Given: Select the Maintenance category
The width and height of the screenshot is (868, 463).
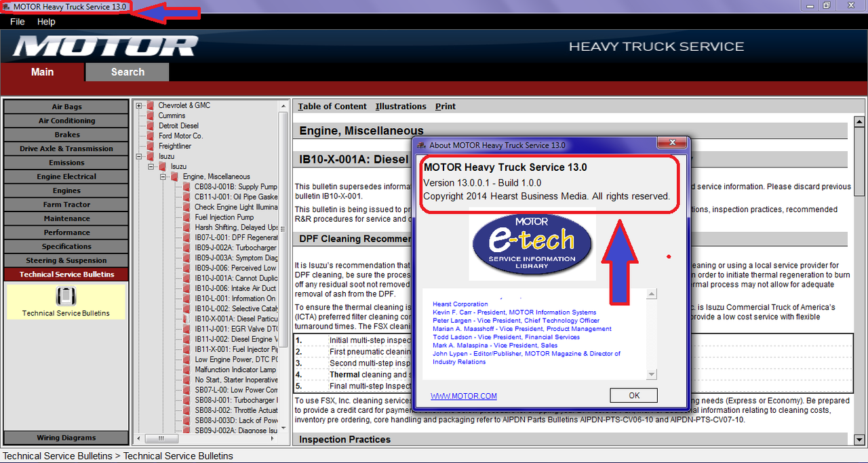Looking at the screenshot, I should coord(66,218).
